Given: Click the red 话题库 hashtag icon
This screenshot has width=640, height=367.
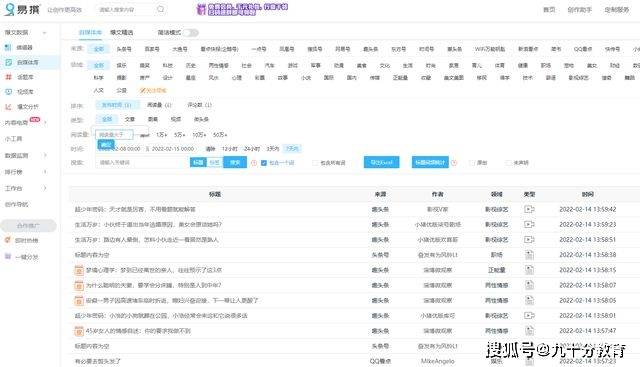Looking at the screenshot, I should pyautogui.click(x=8, y=77).
